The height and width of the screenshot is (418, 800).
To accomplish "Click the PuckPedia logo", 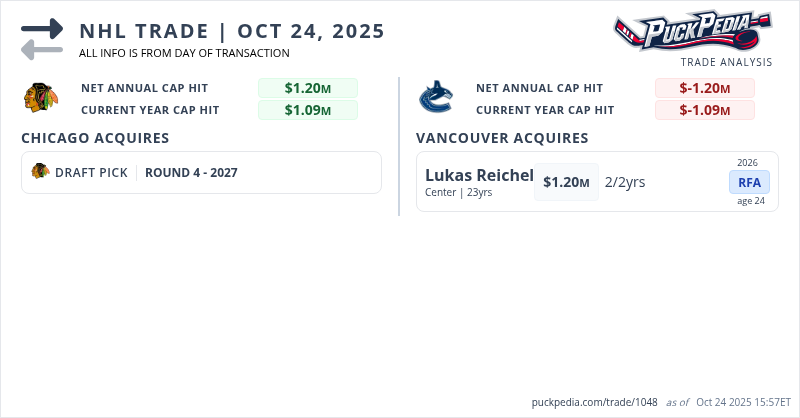I will (692, 31).
